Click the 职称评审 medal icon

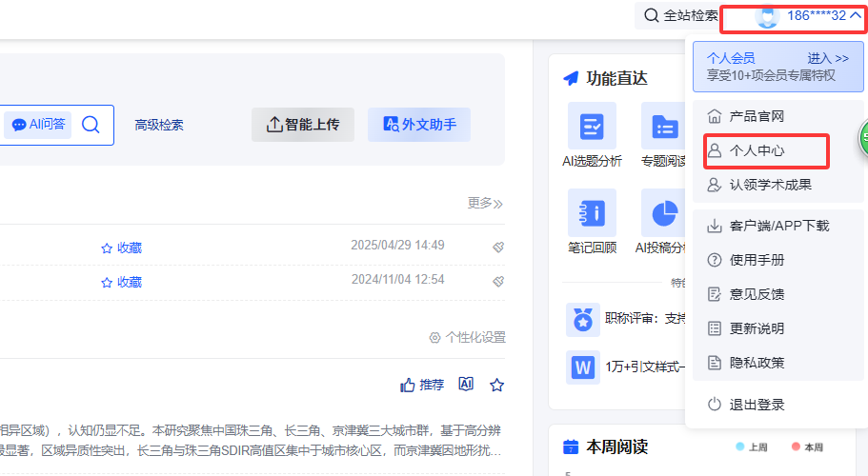tap(582, 320)
